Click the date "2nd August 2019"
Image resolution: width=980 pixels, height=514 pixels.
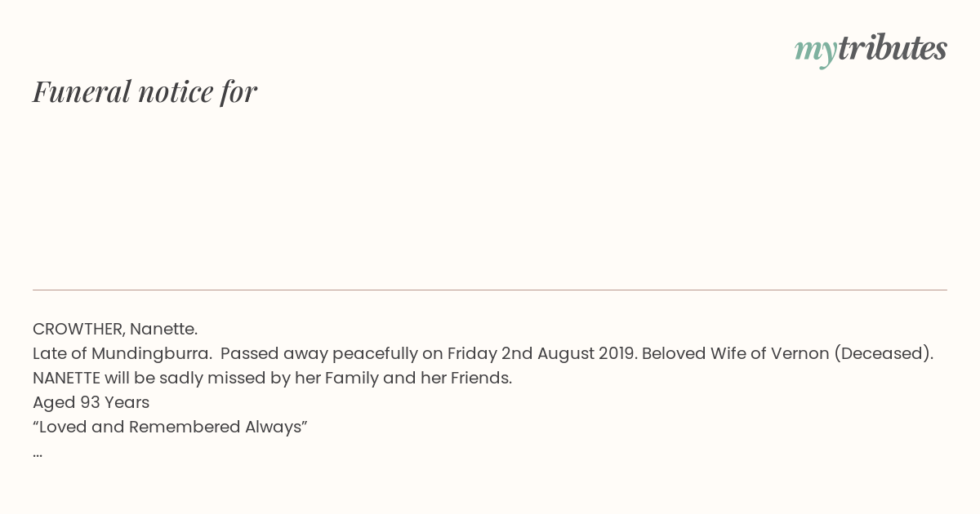pos(569,353)
